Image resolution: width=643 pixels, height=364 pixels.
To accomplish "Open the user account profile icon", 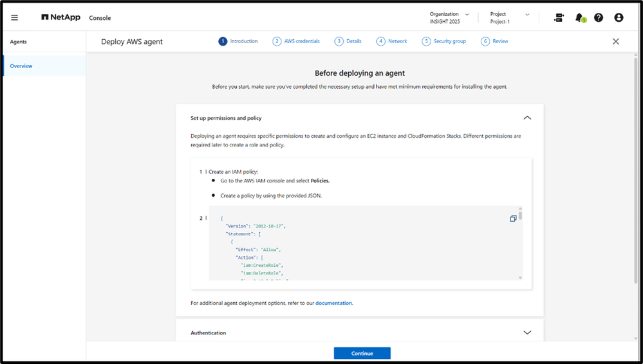I will click(x=619, y=18).
